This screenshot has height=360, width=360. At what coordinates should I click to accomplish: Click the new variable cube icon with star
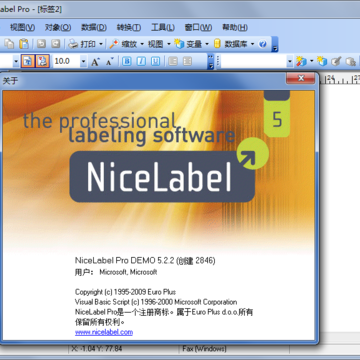pyautogui.click(x=322, y=61)
